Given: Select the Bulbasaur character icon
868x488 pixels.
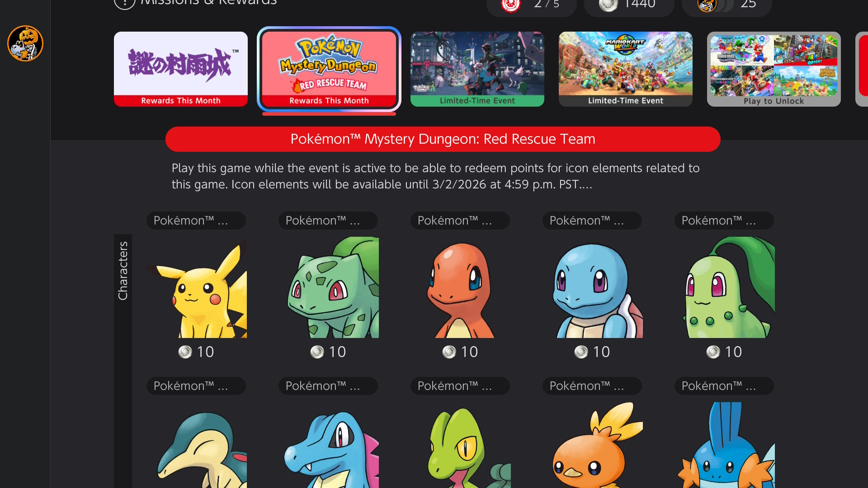Looking at the screenshot, I should coord(329,287).
